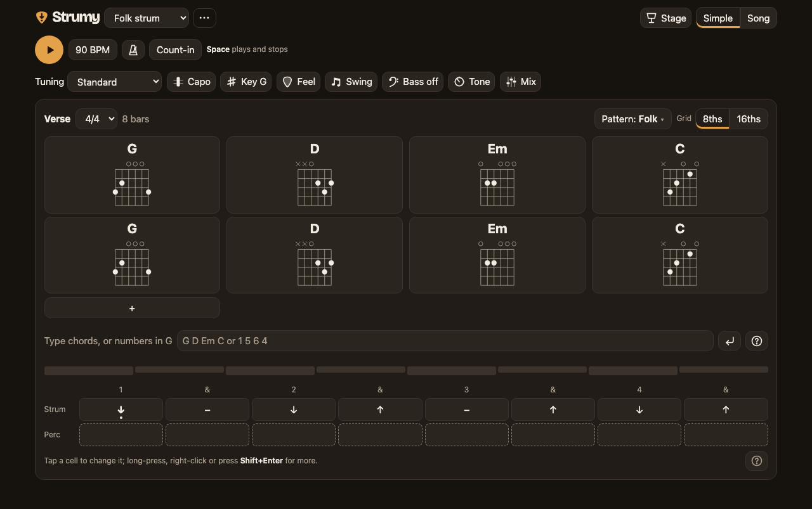
Task: Toggle the Count-in button
Action: click(x=175, y=50)
